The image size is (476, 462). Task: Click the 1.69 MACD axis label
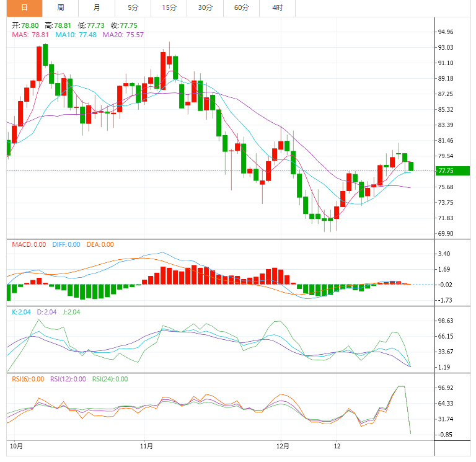444,269
